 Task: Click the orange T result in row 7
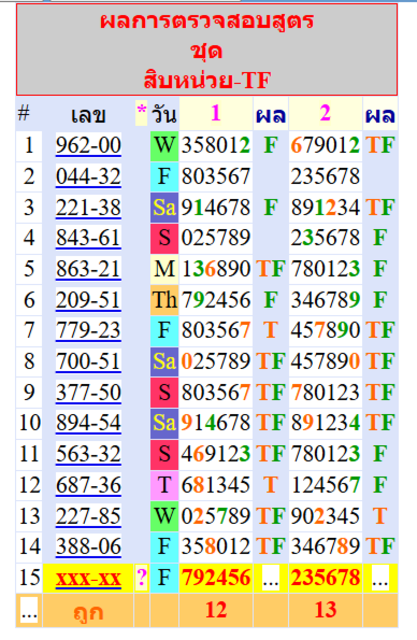[271, 331]
